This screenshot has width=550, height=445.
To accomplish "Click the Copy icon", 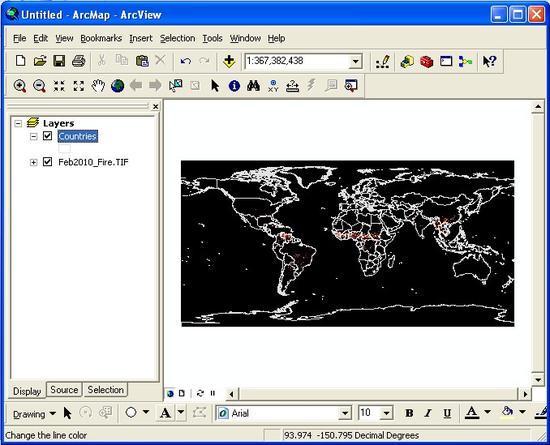I will click(x=122, y=60).
